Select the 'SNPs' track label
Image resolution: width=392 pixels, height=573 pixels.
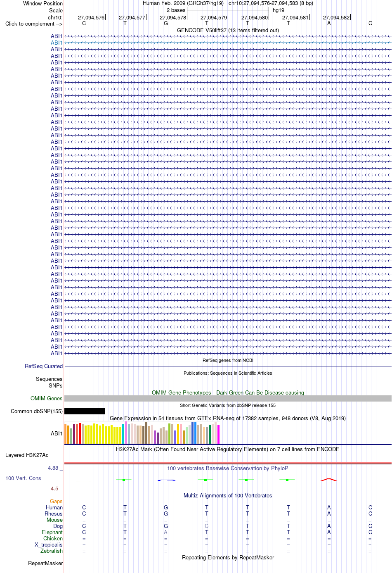point(56,385)
